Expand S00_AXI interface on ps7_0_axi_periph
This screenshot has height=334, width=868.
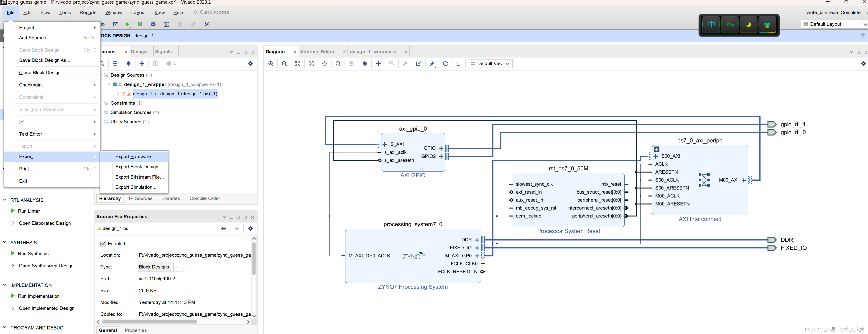pos(656,156)
